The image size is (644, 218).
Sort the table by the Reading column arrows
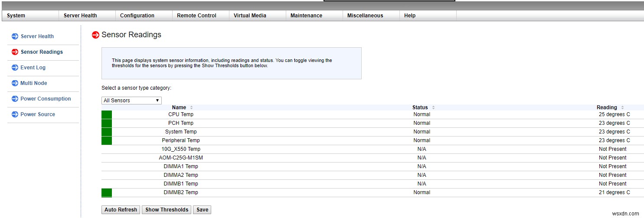[622, 107]
